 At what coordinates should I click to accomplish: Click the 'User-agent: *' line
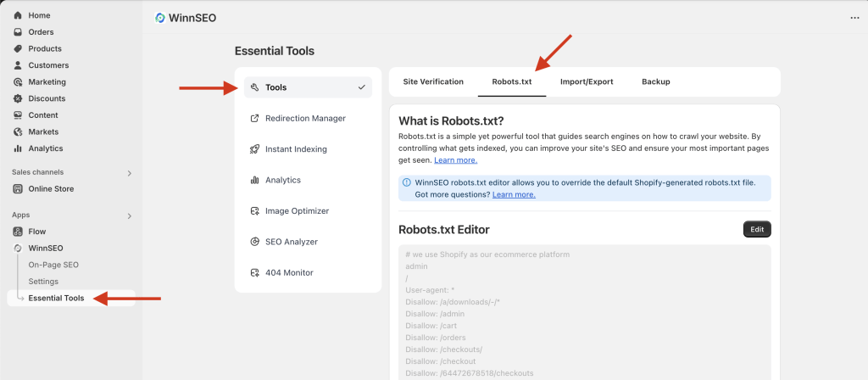[x=429, y=290]
